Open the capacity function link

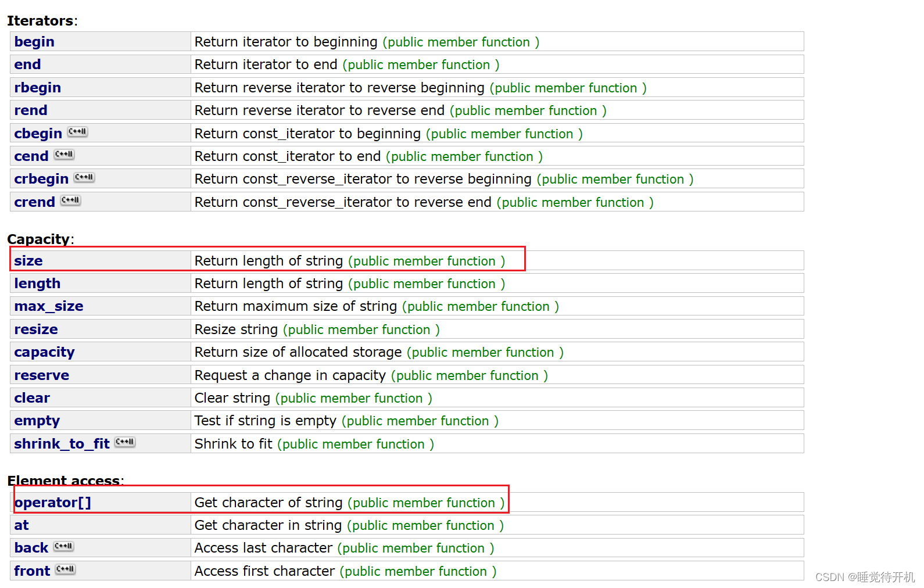[45, 352]
